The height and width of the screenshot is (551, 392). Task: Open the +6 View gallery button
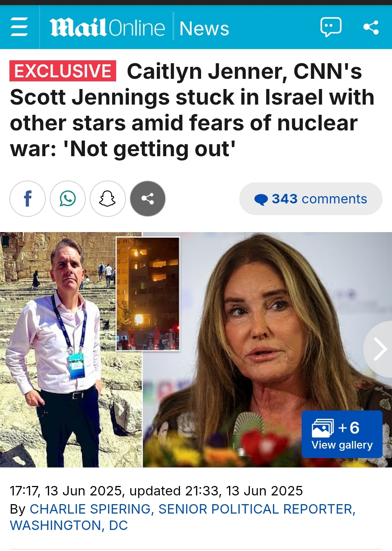pos(342,434)
